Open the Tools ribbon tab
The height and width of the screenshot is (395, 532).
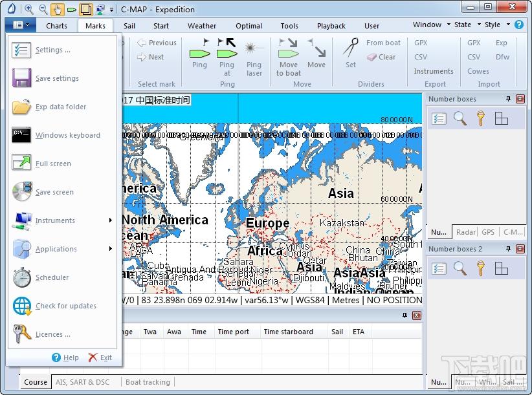(289, 26)
